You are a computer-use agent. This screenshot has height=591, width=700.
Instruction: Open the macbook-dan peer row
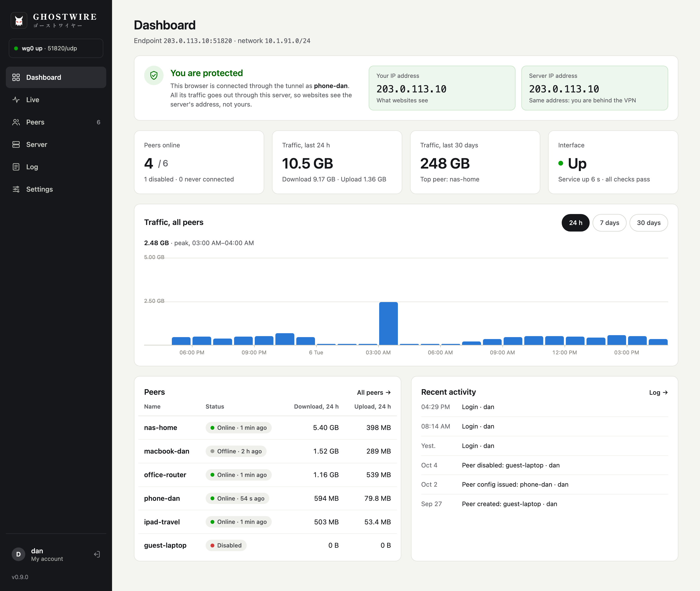click(x=267, y=451)
